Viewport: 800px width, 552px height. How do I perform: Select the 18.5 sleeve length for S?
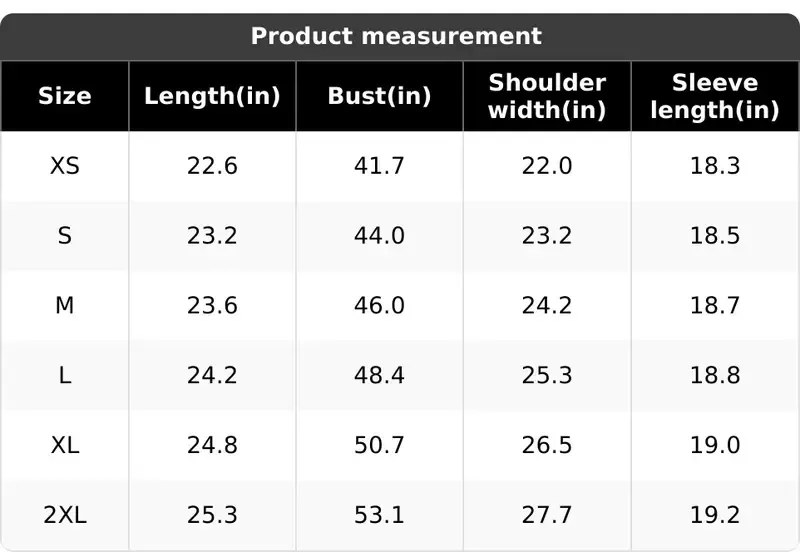715,236
